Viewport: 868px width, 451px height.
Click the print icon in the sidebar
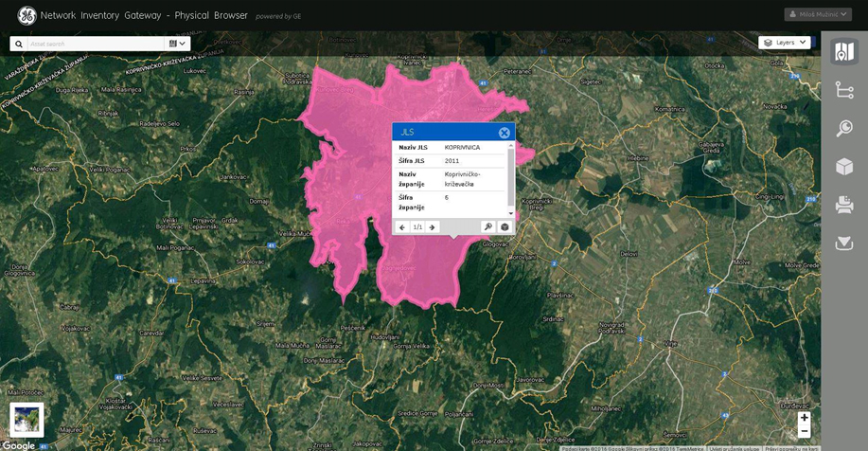[843, 205]
